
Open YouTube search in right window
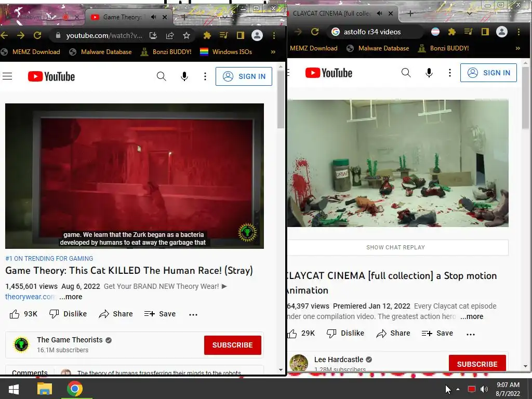pos(406,73)
